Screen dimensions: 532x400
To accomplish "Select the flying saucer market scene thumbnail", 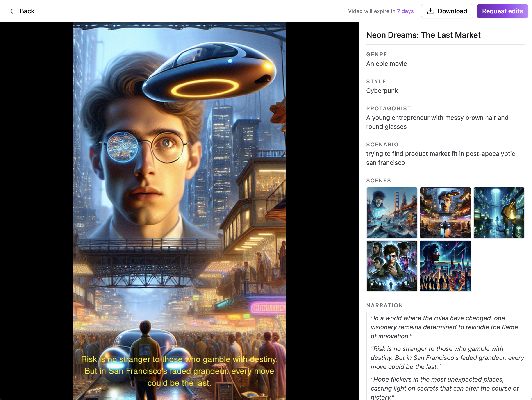I will point(445,213).
